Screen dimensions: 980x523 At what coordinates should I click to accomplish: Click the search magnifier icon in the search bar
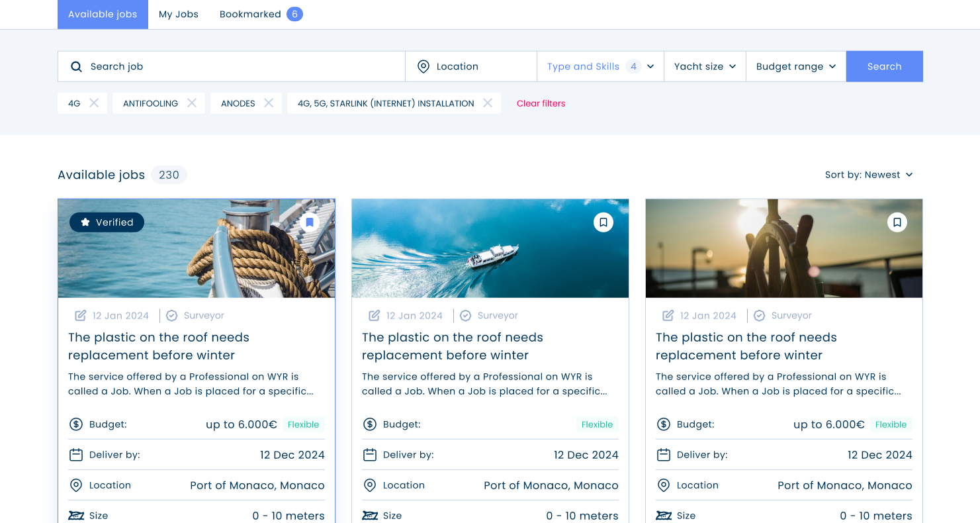tap(76, 66)
